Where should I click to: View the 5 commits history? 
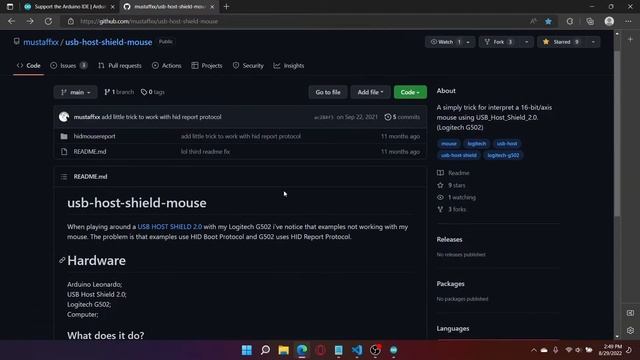402,117
